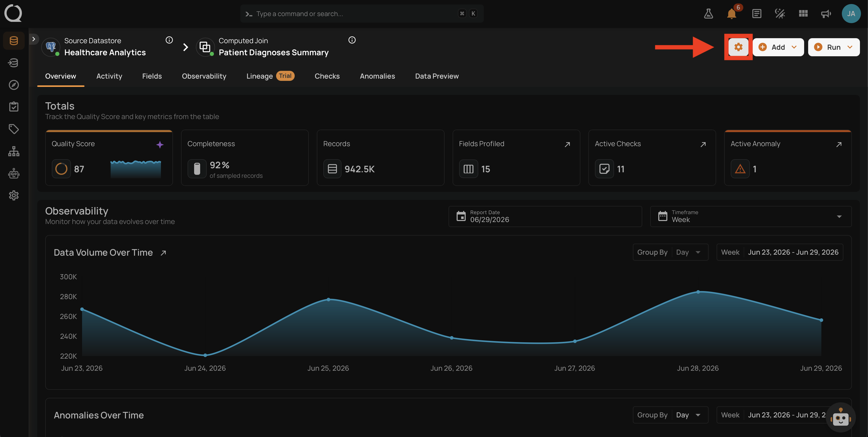
Task: Click the gear settings icon beside Add
Action: click(x=738, y=47)
